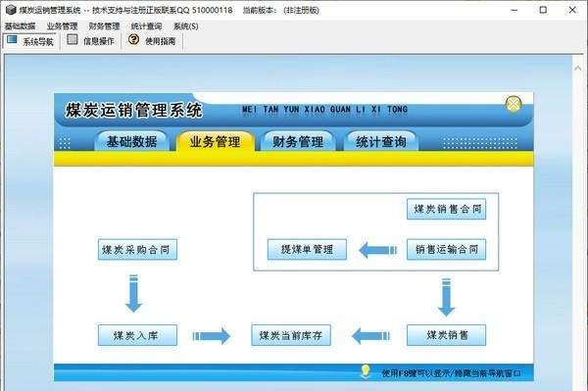Open 煤炭当前库存 module

click(291, 335)
